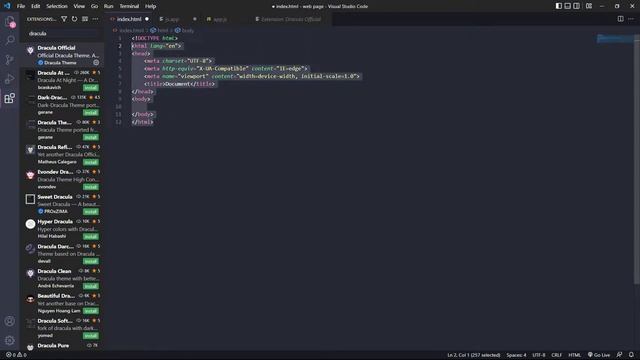Open the Explorer view in activity bar
Viewport: 640px width, 360px height.
(x=10, y=21)
